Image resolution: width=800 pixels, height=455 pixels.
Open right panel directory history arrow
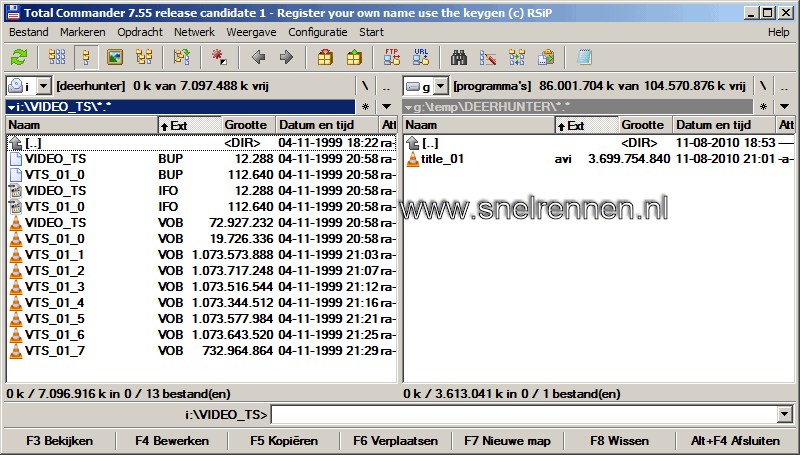785,107
